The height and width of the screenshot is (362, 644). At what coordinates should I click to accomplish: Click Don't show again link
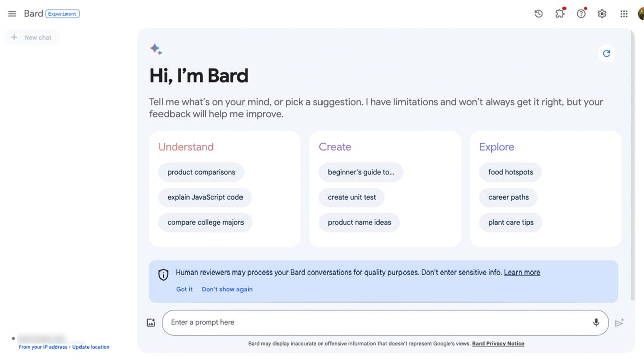pyautogui.click(x=227, y=289)
